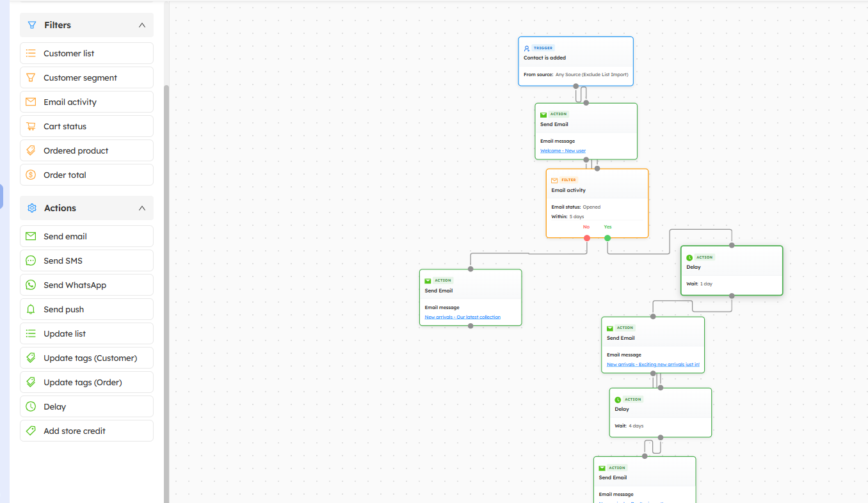
Task: Click the Send WhatsApp icon in Actions
Action: 31,285
